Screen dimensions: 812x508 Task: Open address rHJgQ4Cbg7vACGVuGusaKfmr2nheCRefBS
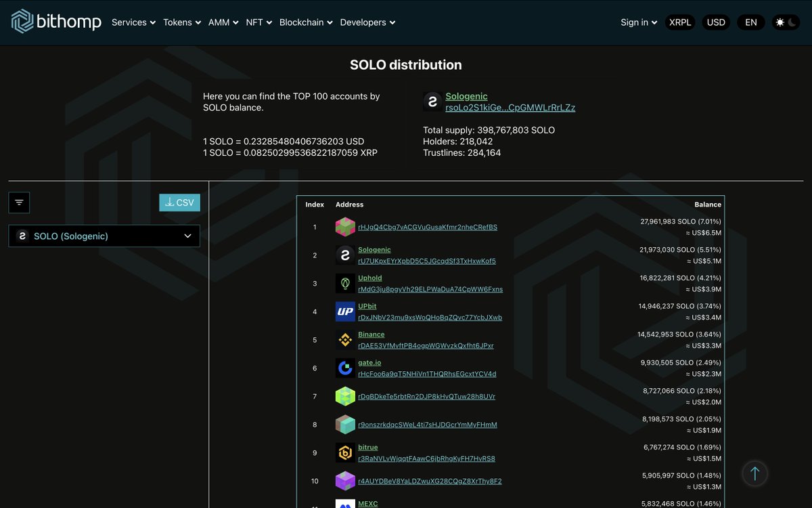(x=428, y=227)
